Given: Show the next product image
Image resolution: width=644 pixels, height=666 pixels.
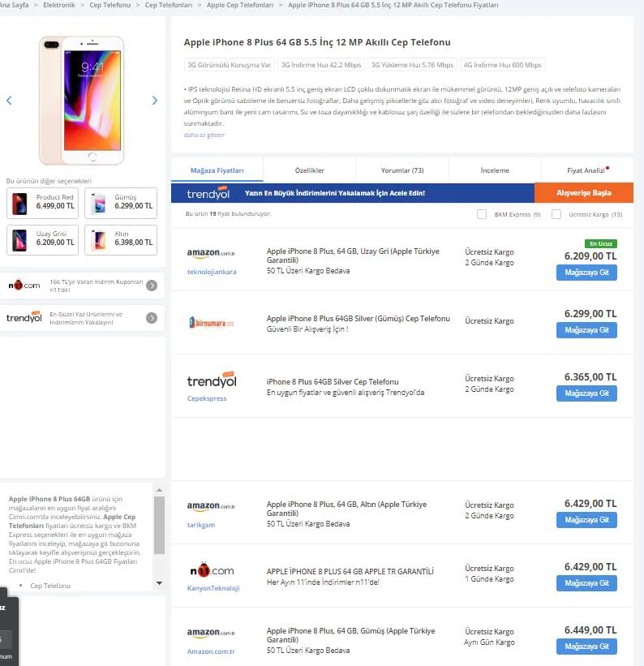Looking at the screenshot, I should point(155,101).
